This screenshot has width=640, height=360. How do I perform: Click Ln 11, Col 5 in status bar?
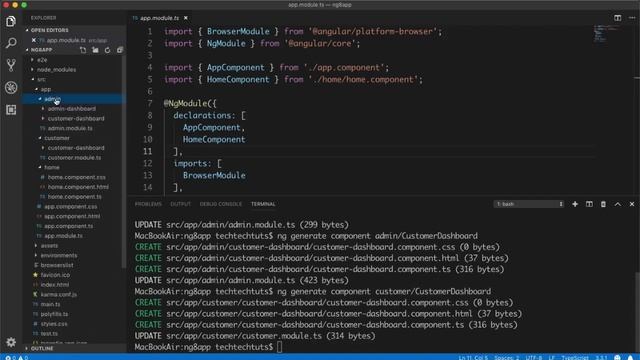point(473,358)
